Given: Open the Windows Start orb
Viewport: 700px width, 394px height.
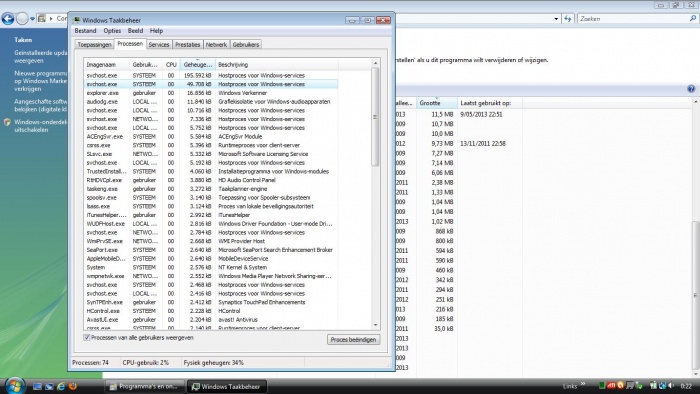Looking at the screenshot, I should click(x=15, y=386).
